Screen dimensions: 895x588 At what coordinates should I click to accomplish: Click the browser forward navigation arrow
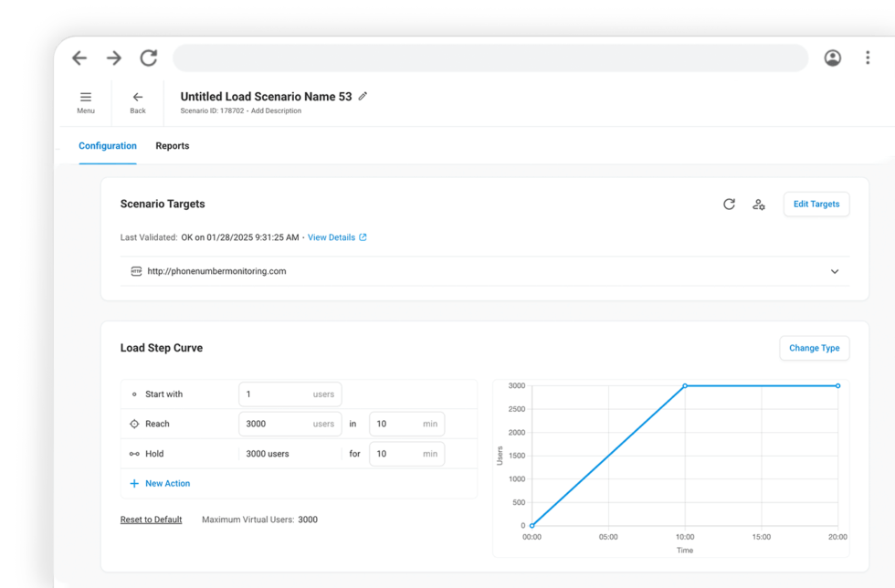pyautogui.click(x=113, y=57)
